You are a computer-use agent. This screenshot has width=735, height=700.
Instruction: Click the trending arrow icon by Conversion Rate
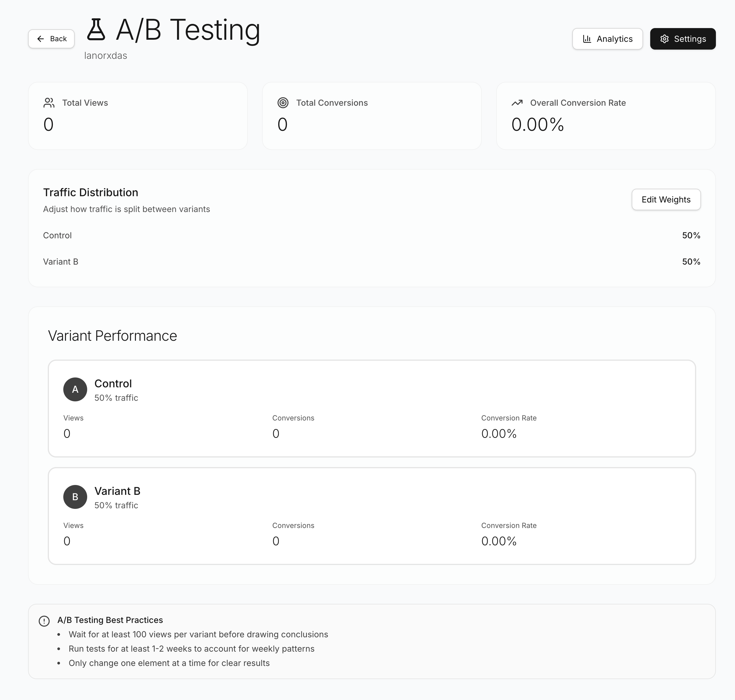(517, 103)
